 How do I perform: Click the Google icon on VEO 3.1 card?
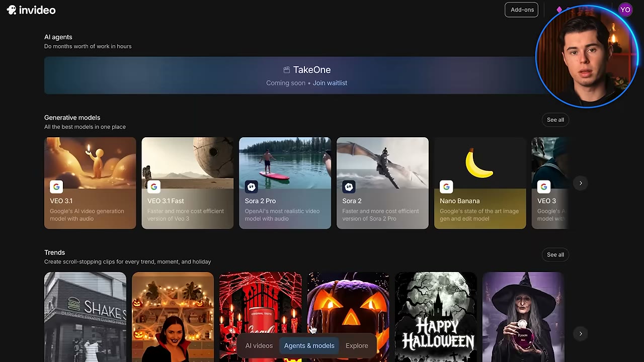(56, 187)
